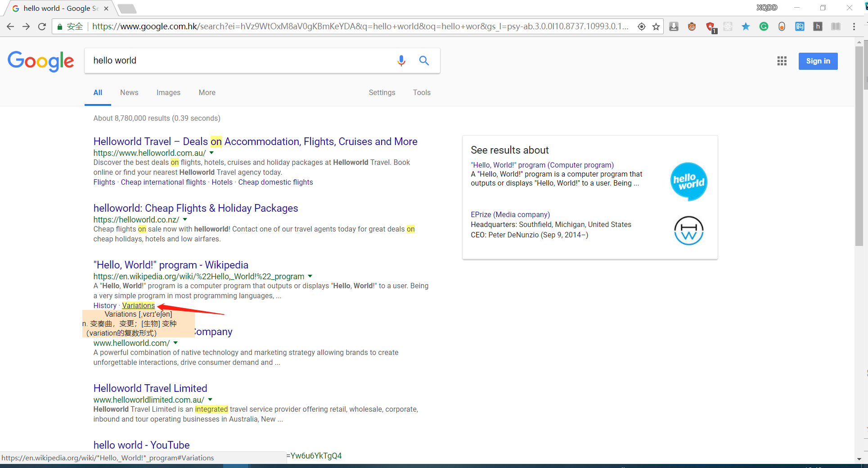
Task: Open Hello, World! program (Computer program) panel link
Action: tap(542, 165)
